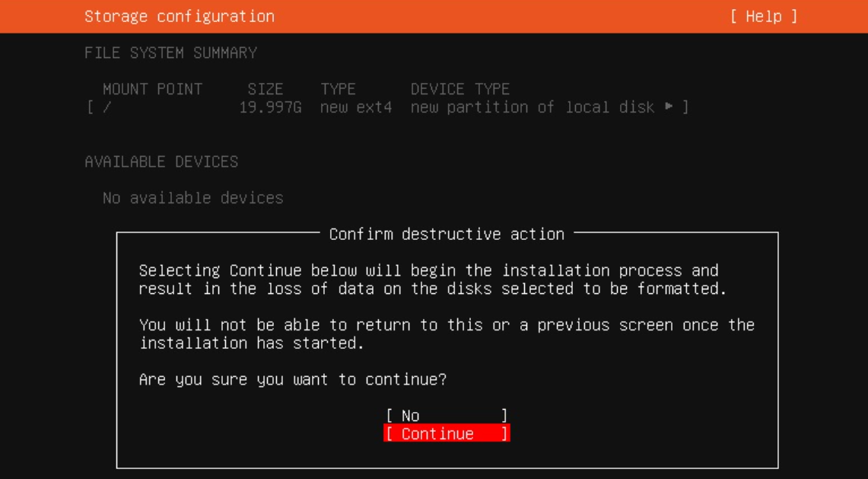Select the 19.997G size value
Screen dimensions: 868x479
point(269,107)
